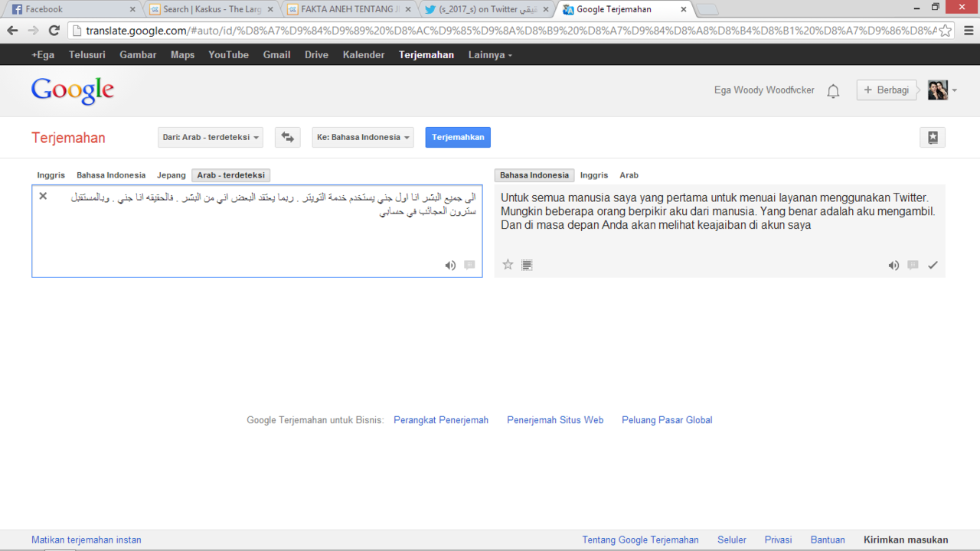
Task: Open the Seluler footer link
Action: click(732, 540)
